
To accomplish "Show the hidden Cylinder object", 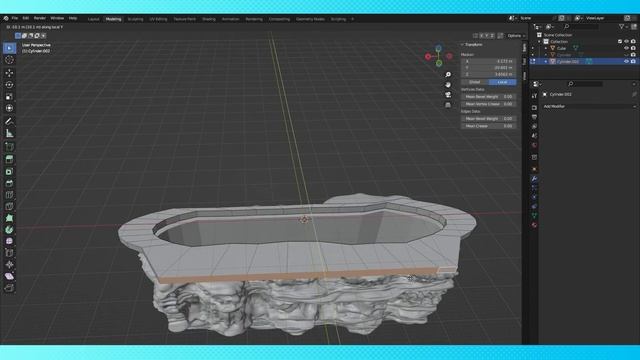I will coord(627,55).
